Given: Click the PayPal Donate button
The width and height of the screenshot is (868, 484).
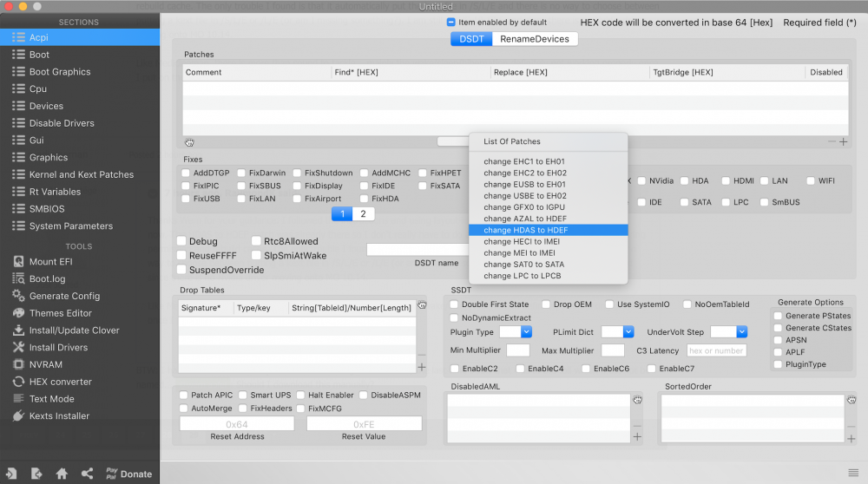Looking at the screenshot, I should [129, 474].
